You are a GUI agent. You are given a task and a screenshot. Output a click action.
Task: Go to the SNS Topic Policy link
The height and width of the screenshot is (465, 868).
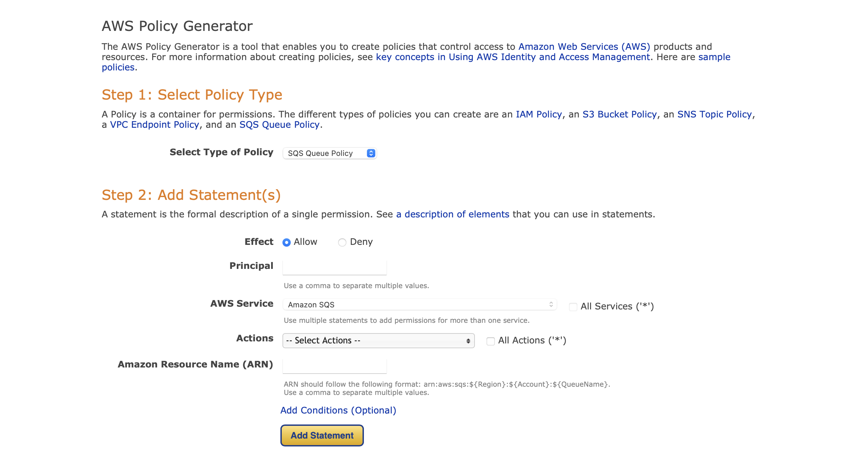(x=714, y=114)
